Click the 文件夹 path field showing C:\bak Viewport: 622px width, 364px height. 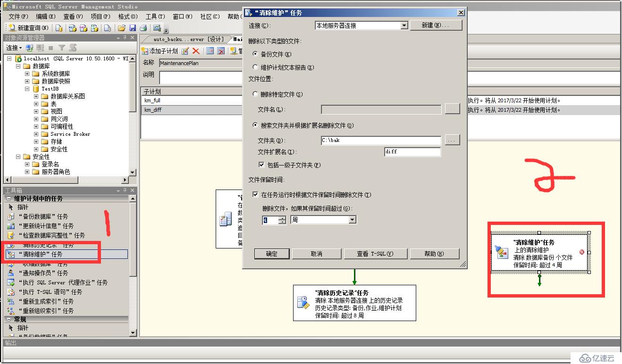tap(381, 140)
